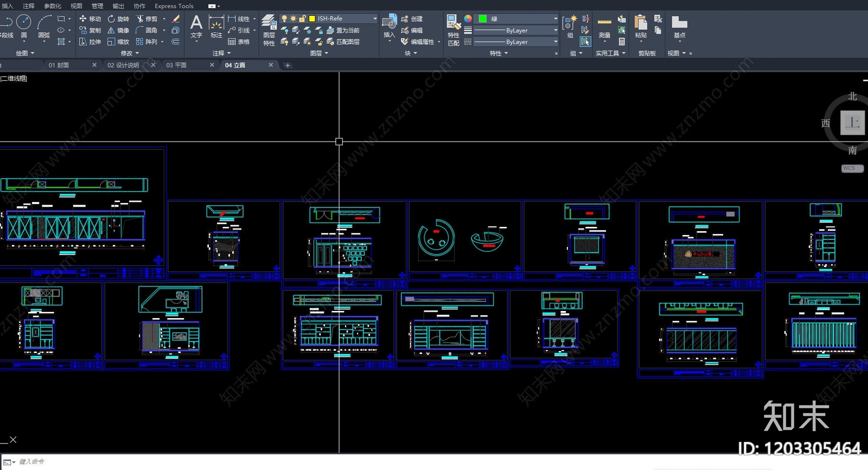Toggle layer on/off lightbulb icon

tap(284, 18)
